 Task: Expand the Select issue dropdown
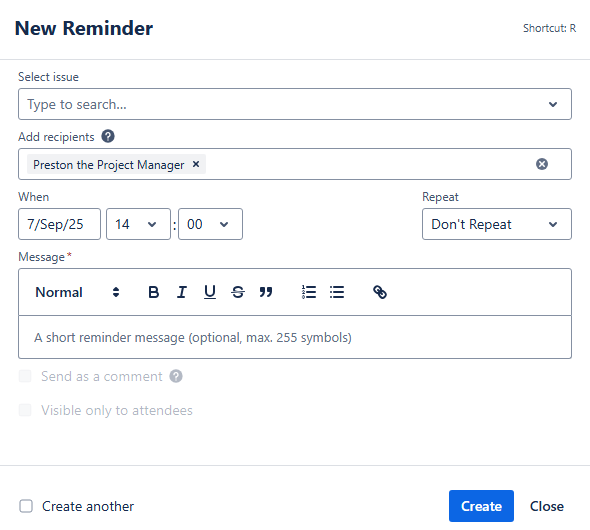295,104
